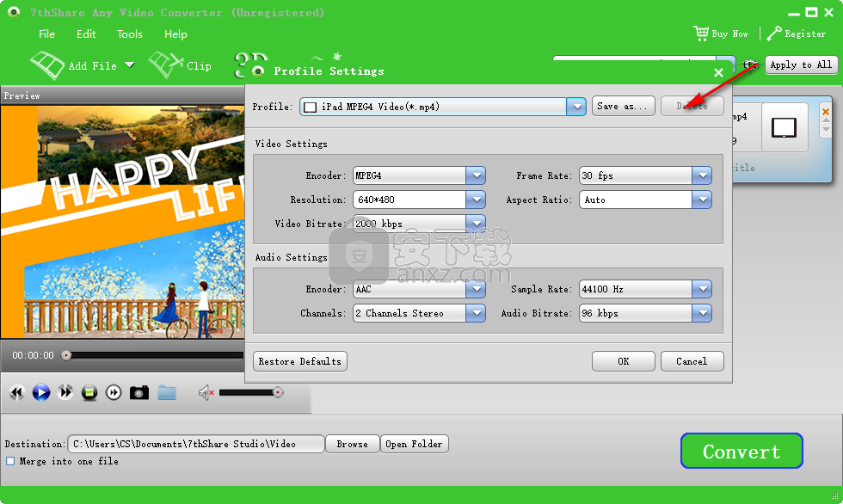Screen dimensions: 843x504
Task: Click the volume slider handle
Action: tap(278, 392)
